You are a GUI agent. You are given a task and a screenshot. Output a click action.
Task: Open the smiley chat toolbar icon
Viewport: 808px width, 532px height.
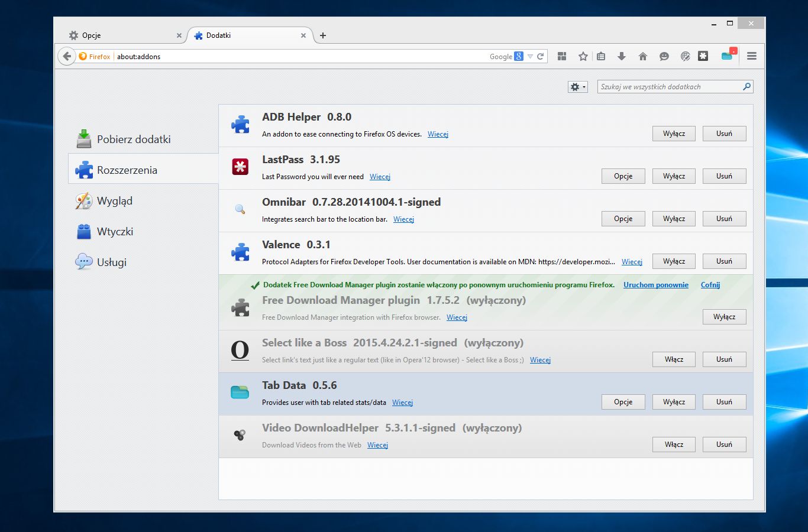(664, 56)
